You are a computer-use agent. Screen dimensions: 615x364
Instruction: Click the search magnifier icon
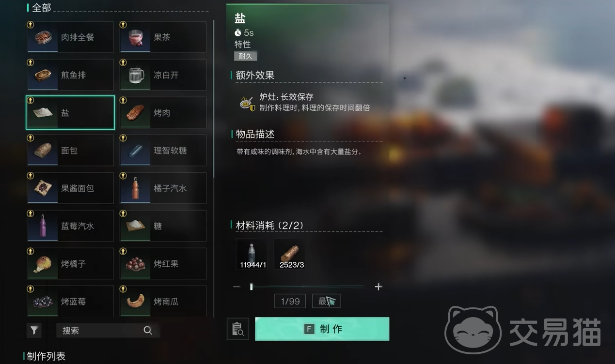[148, 330]
